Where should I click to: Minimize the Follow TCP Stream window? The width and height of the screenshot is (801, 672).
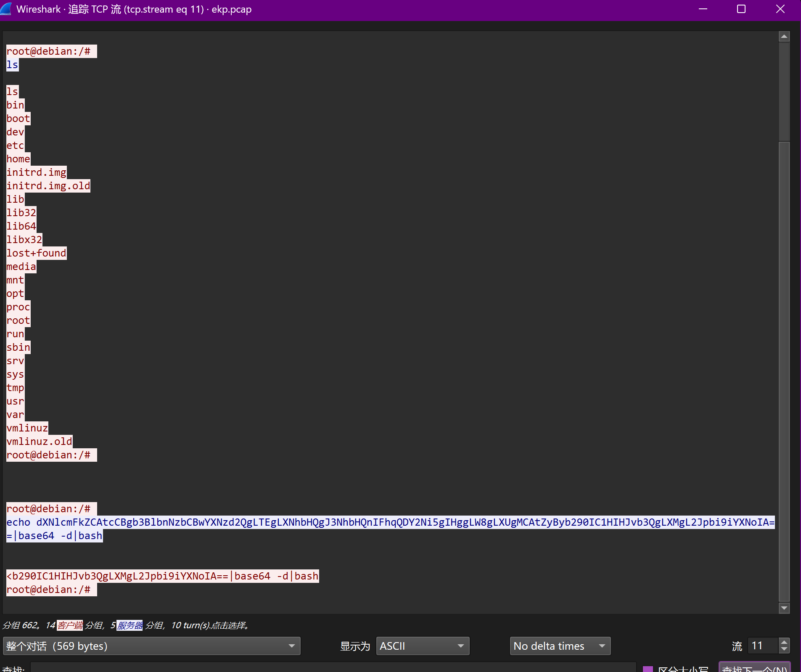click(x=703, y=9)
